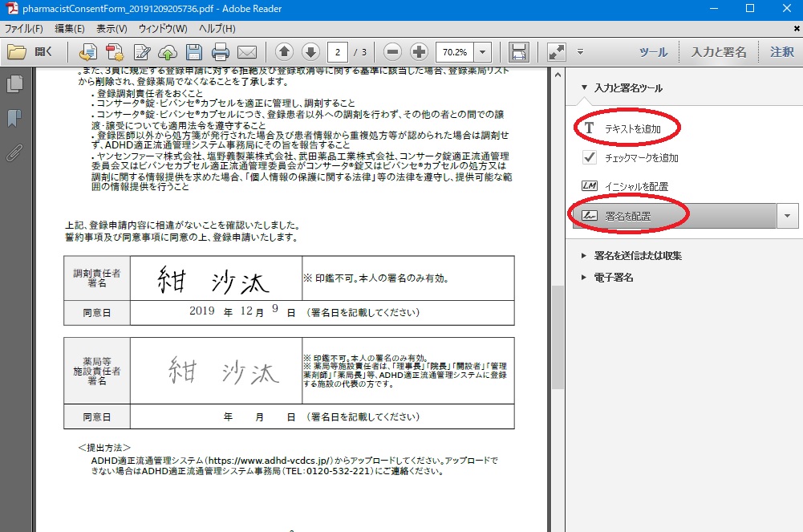This screenshot has width=803, height=532.
Task: Go to the previous page with the up arrow
Action: click(284, 52)
